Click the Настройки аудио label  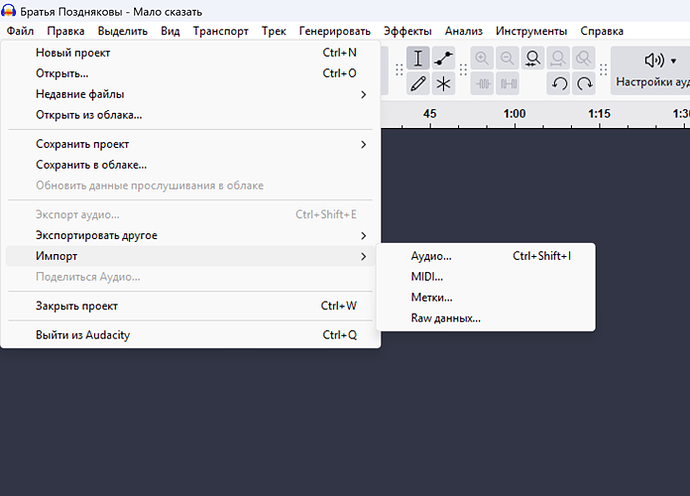(653, 82)
